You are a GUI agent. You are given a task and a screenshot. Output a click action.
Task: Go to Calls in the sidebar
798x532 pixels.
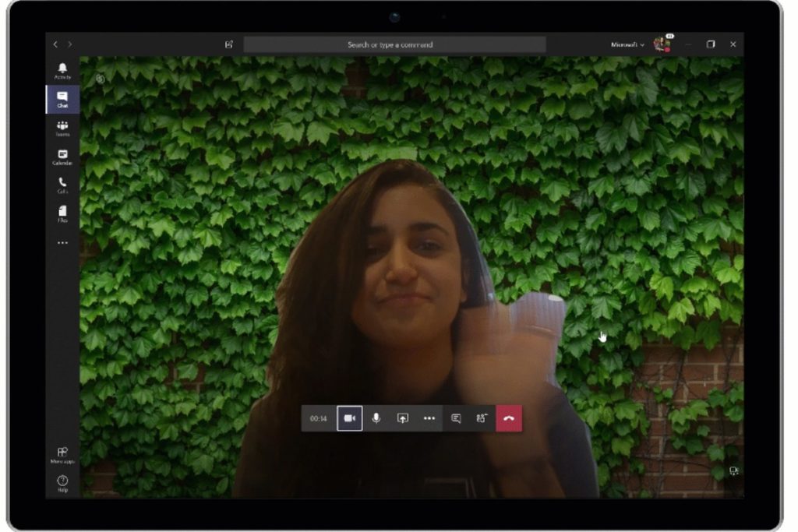(62, 185)
